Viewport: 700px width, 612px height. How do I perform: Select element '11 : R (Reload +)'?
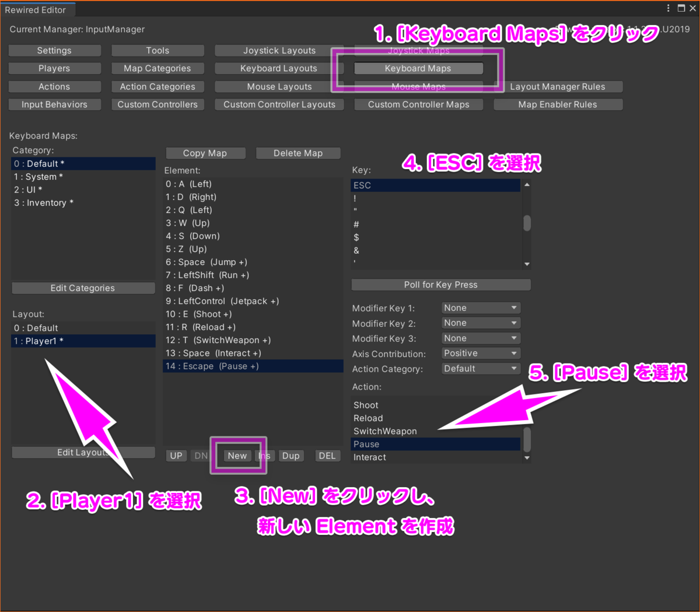point(253,327)
